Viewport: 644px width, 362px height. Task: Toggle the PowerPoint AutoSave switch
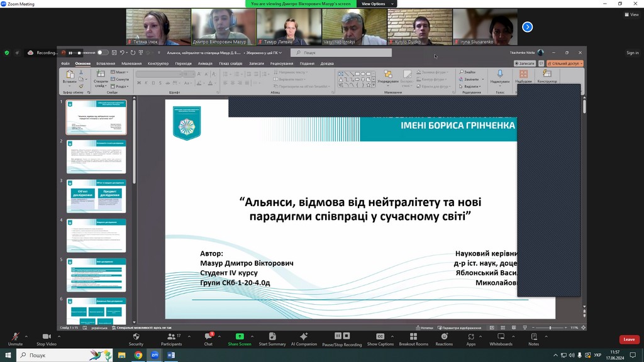[x=103, y=53]
